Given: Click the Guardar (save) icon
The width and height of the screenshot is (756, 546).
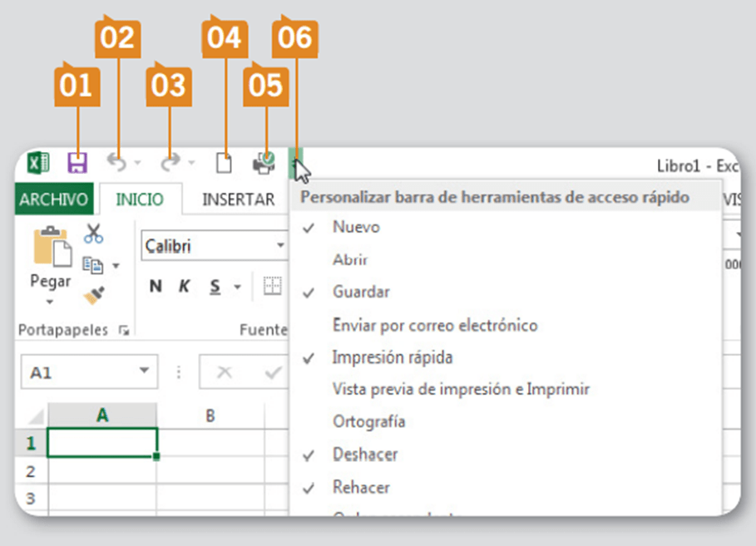Looking at the screenshot, I should 77,162.
